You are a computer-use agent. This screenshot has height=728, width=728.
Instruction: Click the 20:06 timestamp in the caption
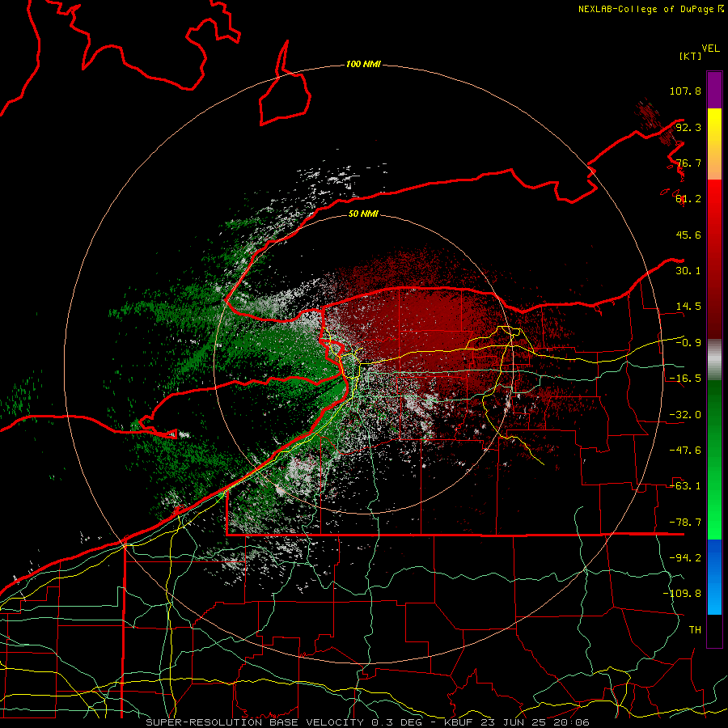(x=572, y=722)
